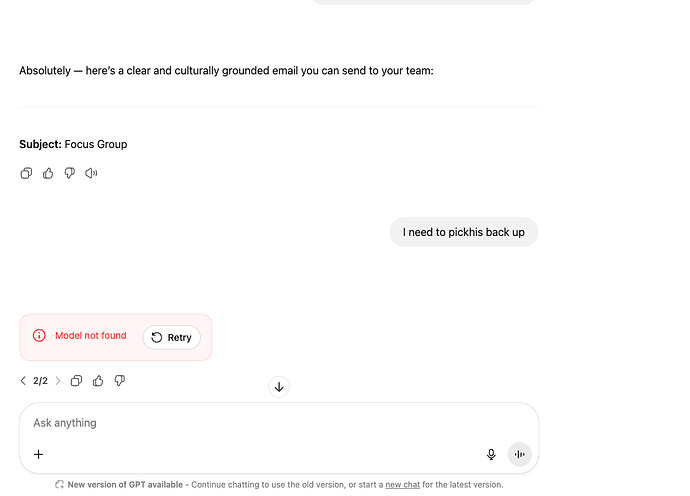
Task: Retry the failed Model not found response
Action: [x=172, y=338]
